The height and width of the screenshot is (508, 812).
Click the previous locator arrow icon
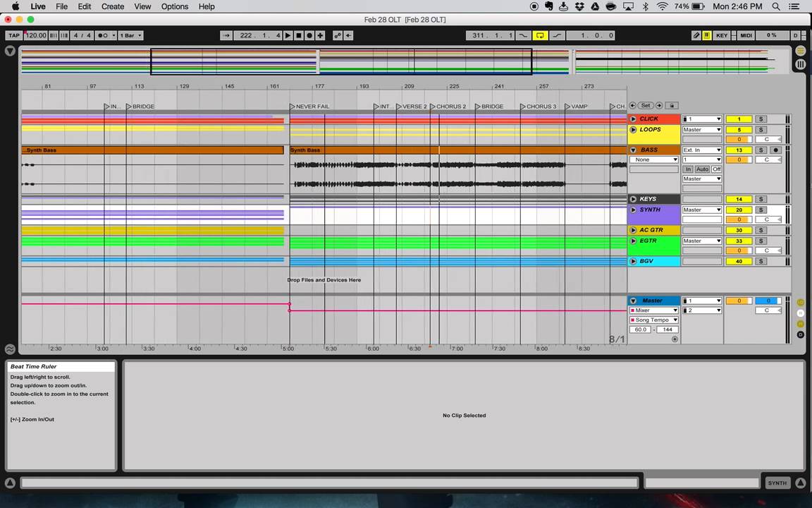coord(633,105)
